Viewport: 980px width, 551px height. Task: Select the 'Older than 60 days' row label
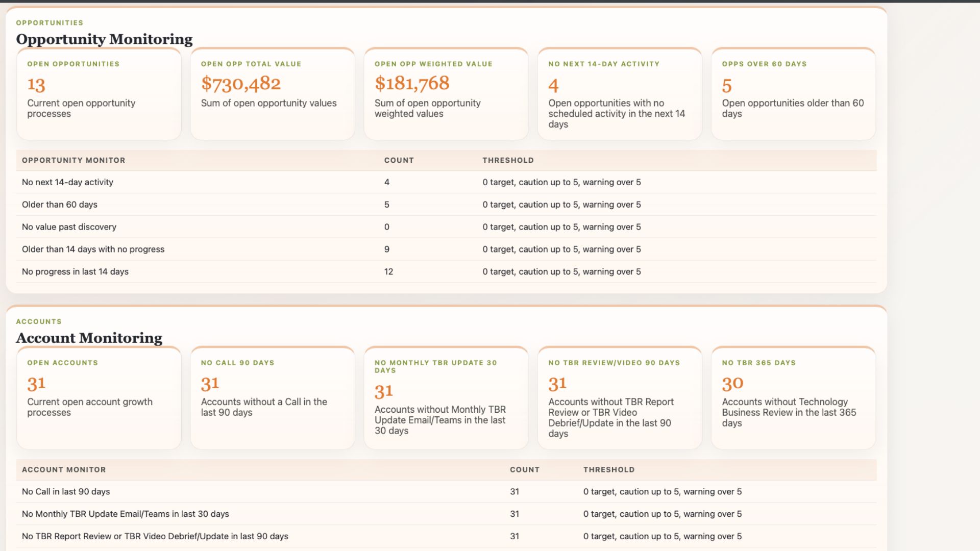59,205
